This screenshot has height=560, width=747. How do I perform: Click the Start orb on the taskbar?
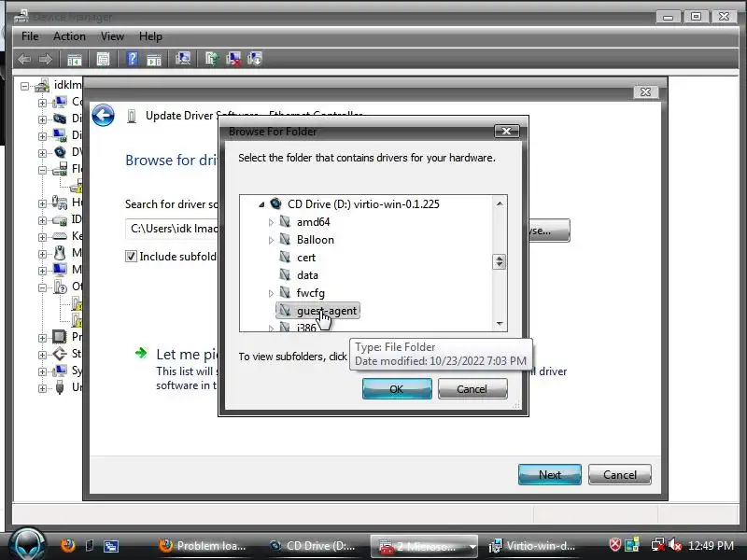pyautogui.click(x=28, y=544)
